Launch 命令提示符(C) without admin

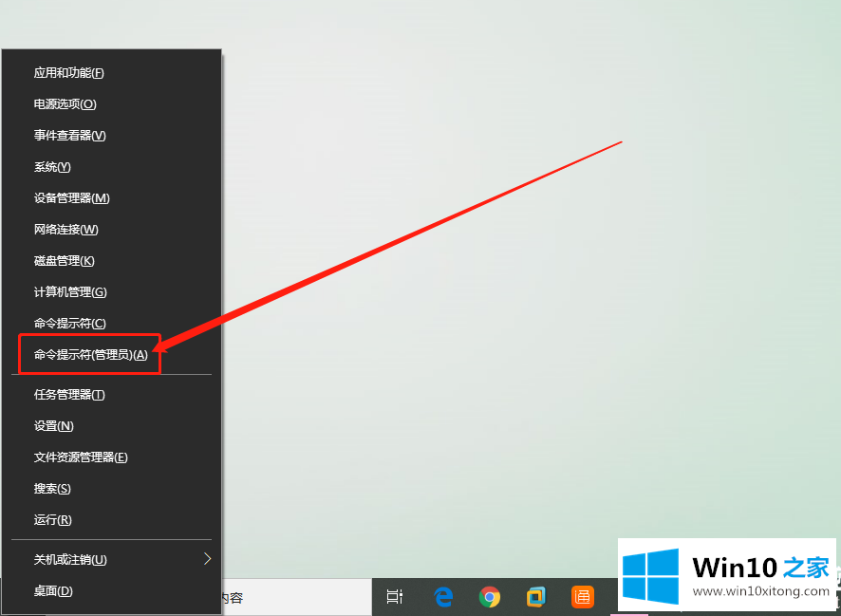point(112,324)
